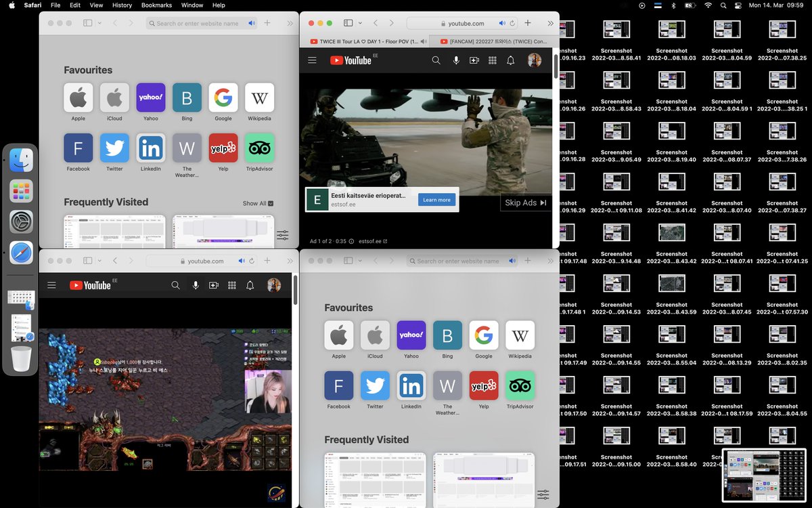Click the account avatar in the StarCraft stream window

coord(273,286)
